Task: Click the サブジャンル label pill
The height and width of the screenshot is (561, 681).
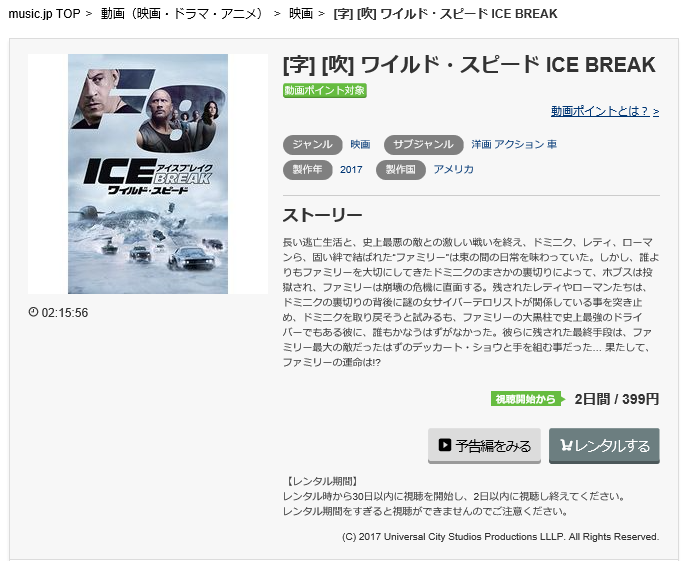Action: (423, 145)
